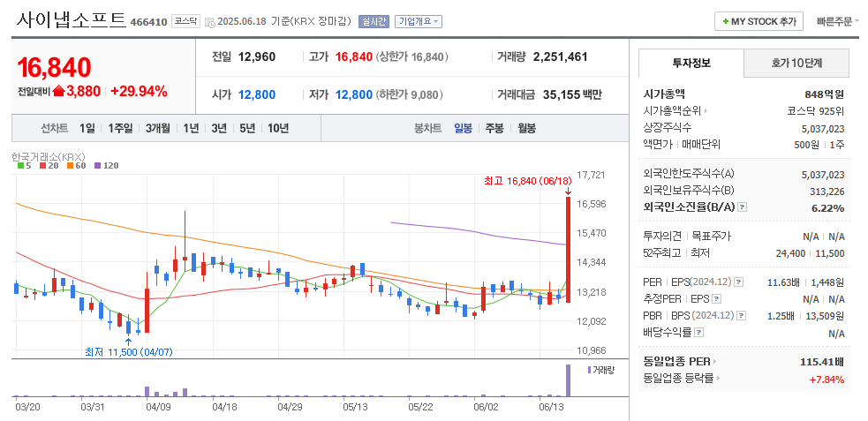This screenshot has height=421, width=868.
Task: Click the current price 16,840 in red
Action: [54, 67]
